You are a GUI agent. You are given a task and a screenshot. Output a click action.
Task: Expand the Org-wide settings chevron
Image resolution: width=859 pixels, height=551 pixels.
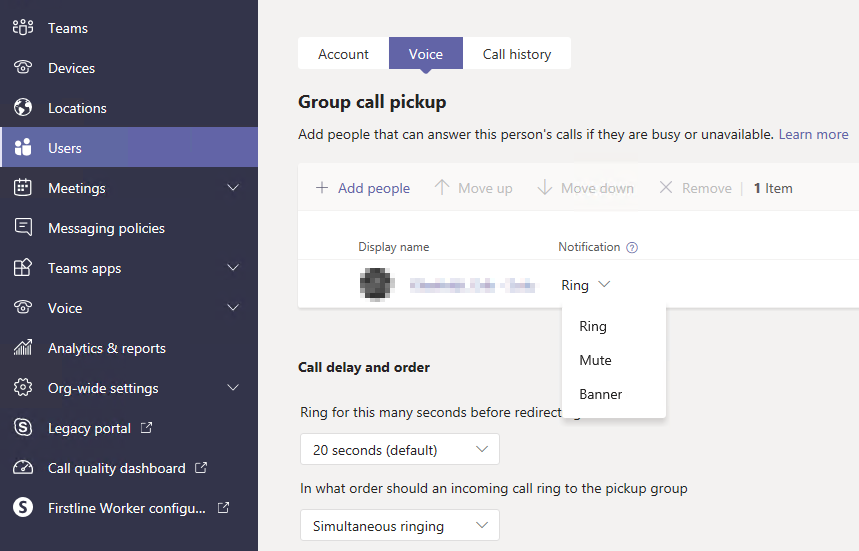pyautogui.click(x=233, y=388)
